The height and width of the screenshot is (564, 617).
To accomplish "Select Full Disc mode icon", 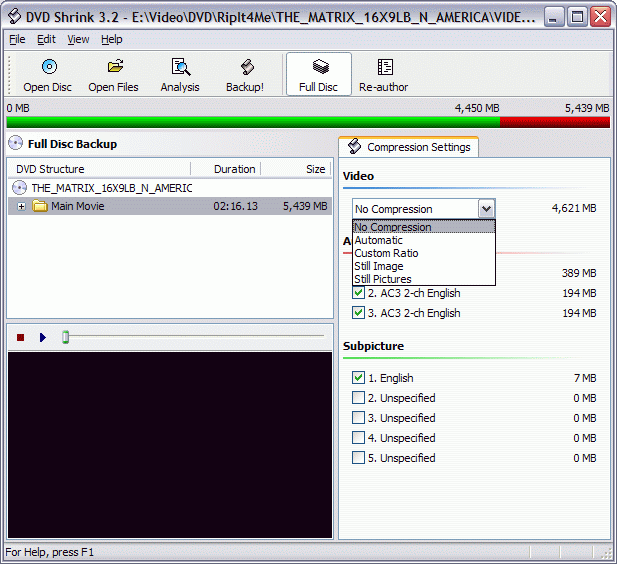I will pyautogui.click(x=319, y=67).
